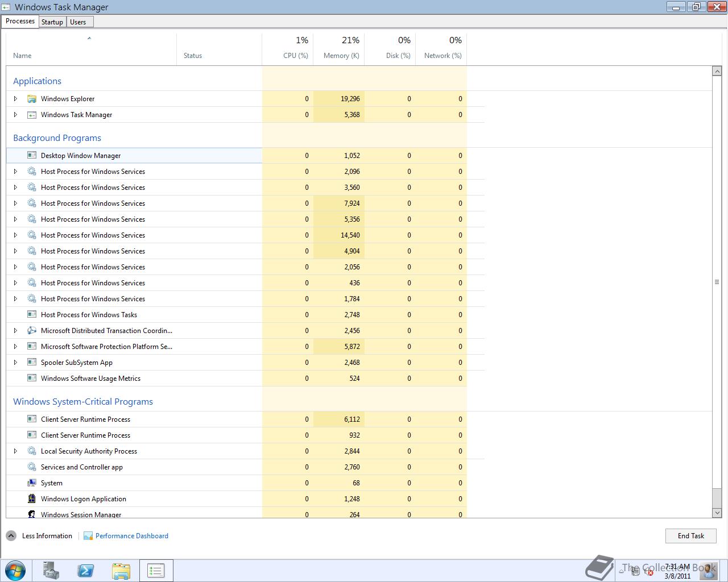Expand Host Process using 7,924 K memory
728x582 pixels.
pyautogui.click(x=15, y=203)
